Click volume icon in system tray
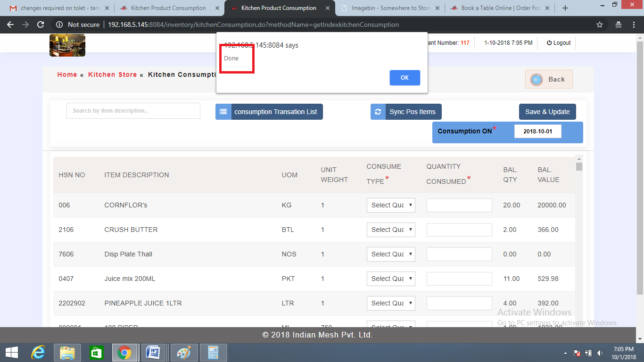 (x=600, y=353)
